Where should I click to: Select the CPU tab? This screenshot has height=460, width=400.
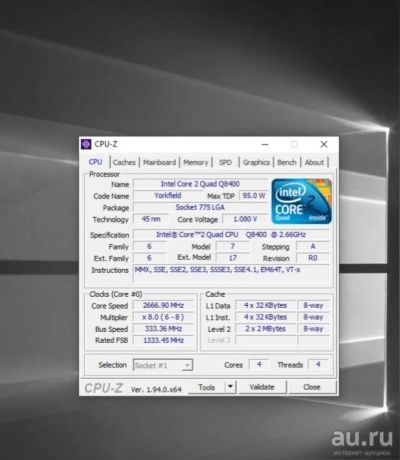(x=95, y=162)
